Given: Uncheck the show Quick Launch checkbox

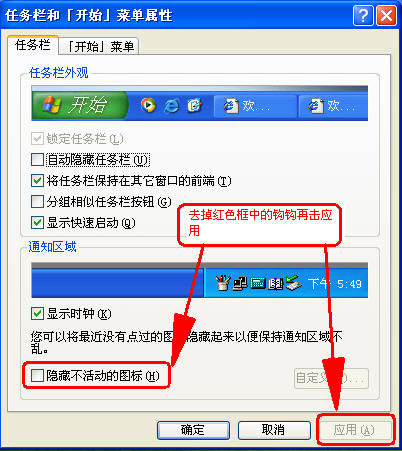Looking at the screenshot, I should point(37,223).
